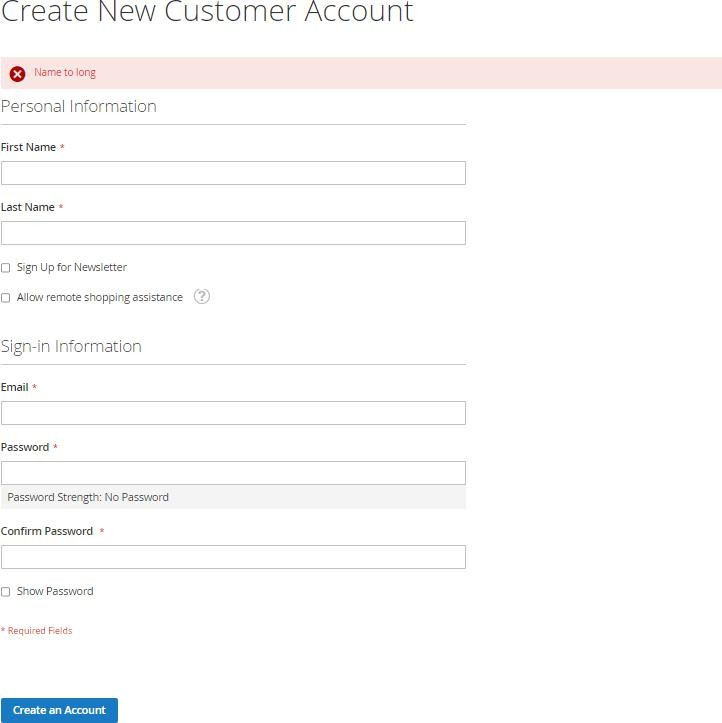Viewport: 722px width, 723px height.
Task: Toggle the Show Password checkbox
Action: point(6,592)
